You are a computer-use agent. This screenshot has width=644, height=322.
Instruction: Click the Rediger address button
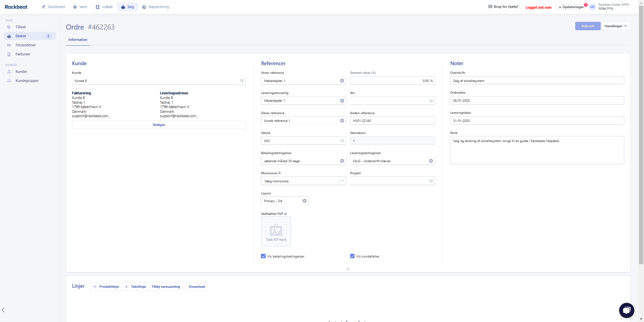click(x=159, y=125)
